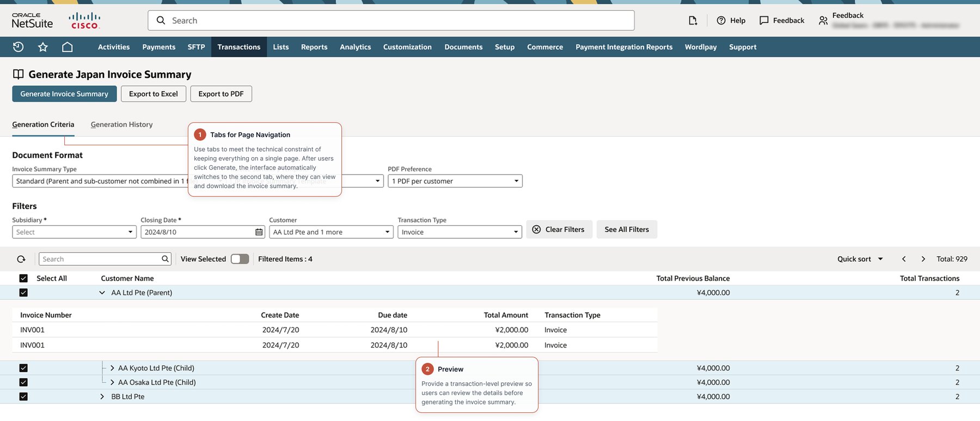Uncheck the AA Ltd Pte (Parent) row
This screenshot has height=421, width=980.
(23, 293)
